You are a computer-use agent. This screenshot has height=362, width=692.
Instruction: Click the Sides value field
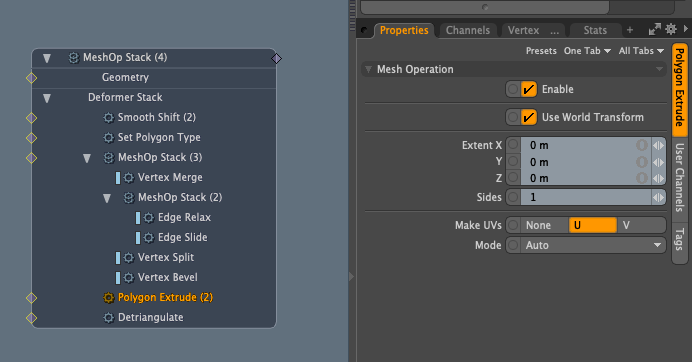586,197
